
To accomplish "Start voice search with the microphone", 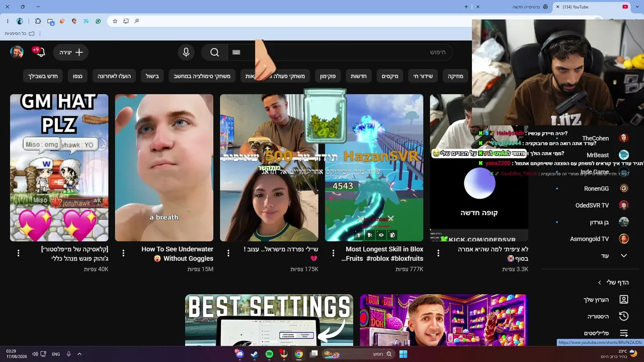I will tap(186, 52).
